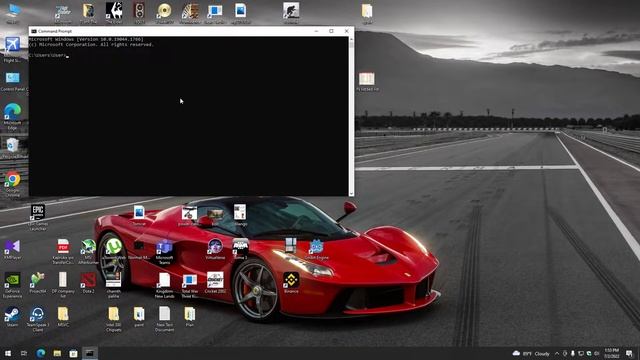Select the Google Chrome desktop icon
This screenshot has height=360, width=640.
pos(12,184)
